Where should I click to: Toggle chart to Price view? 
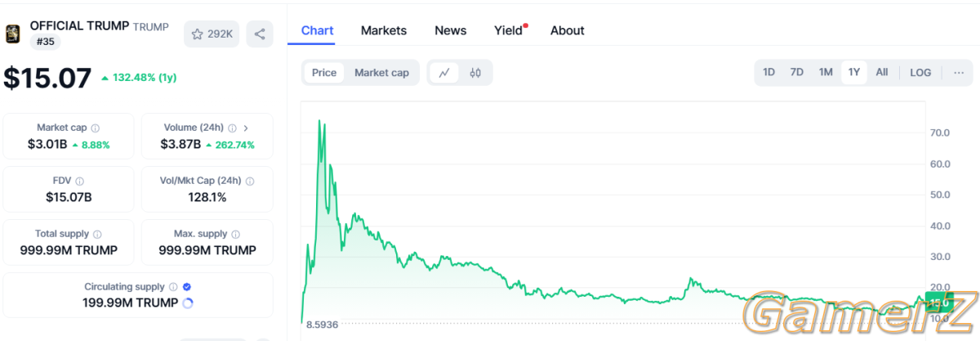pyautogui.click(x=324, y=72)
